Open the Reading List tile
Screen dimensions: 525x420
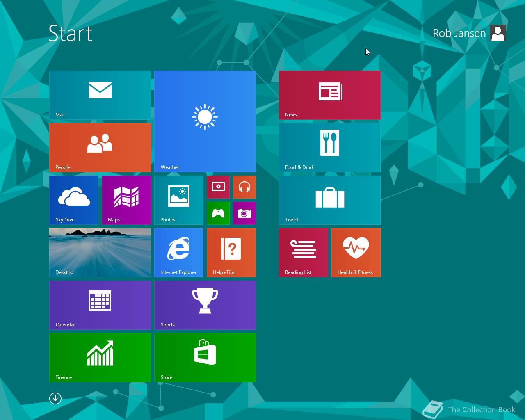(x=304, y=253)
